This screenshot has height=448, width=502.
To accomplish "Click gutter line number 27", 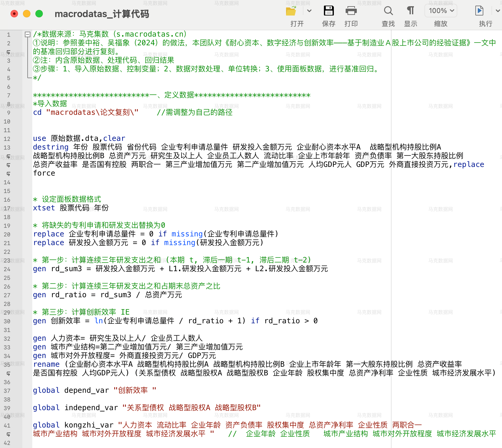I will coord(7,295).
